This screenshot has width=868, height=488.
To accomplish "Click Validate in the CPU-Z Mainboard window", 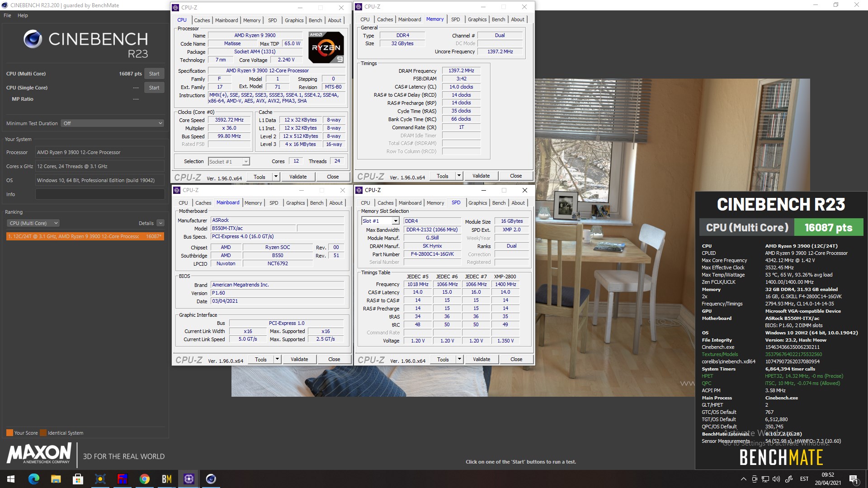I will coord(299,359).
